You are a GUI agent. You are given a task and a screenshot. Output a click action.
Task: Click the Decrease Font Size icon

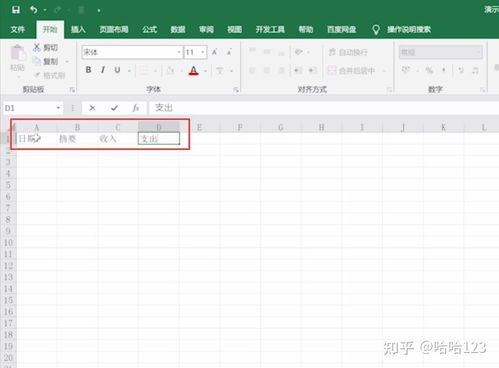pyautogui.click(x=229, y=52)
